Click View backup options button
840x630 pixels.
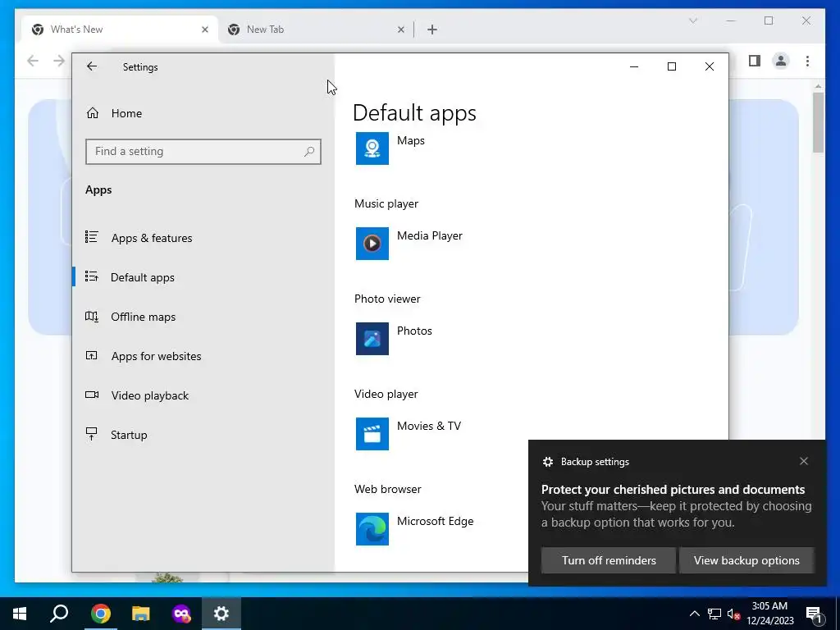(x=746, y=560)
